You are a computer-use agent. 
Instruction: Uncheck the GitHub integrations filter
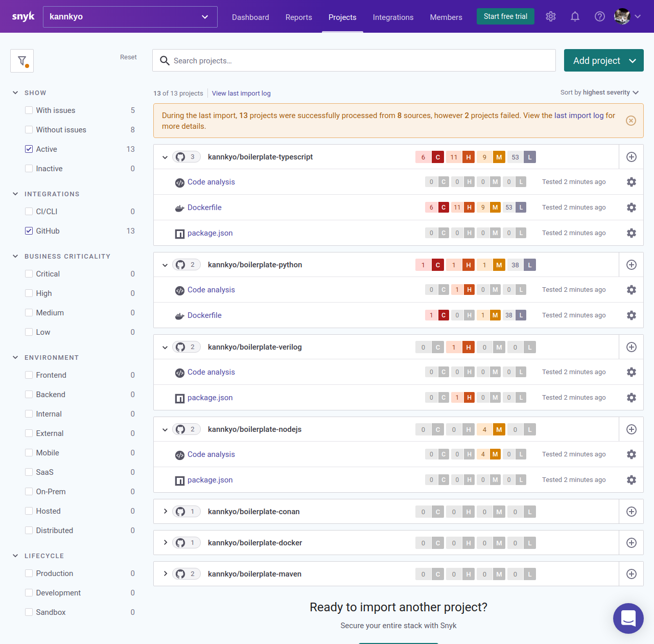click(29, 231)
